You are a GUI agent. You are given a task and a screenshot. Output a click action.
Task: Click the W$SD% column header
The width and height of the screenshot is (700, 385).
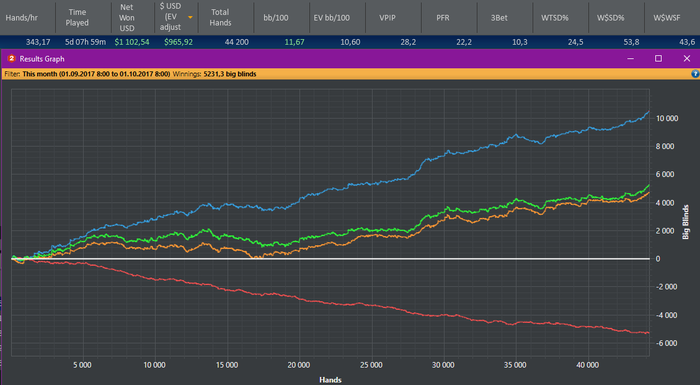pyautogui.click(x=617, y=17)
